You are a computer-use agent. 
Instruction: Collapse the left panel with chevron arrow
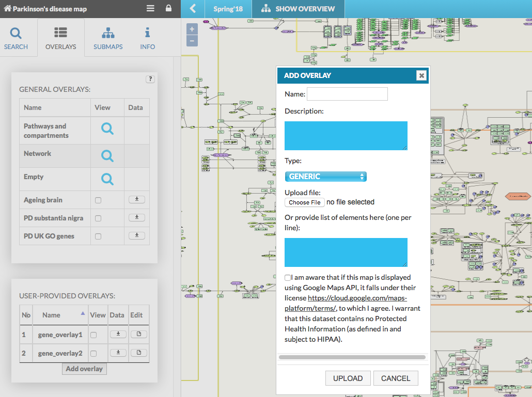[193, 9]
